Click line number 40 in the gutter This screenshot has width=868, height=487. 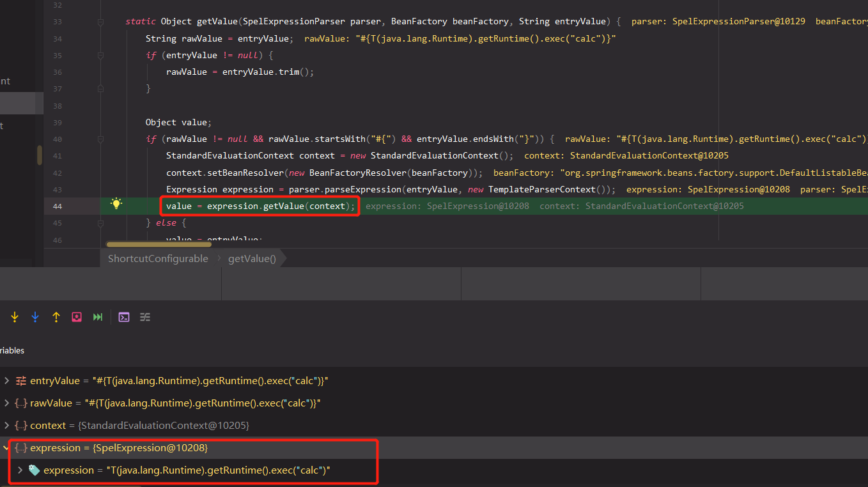[57, 139]
